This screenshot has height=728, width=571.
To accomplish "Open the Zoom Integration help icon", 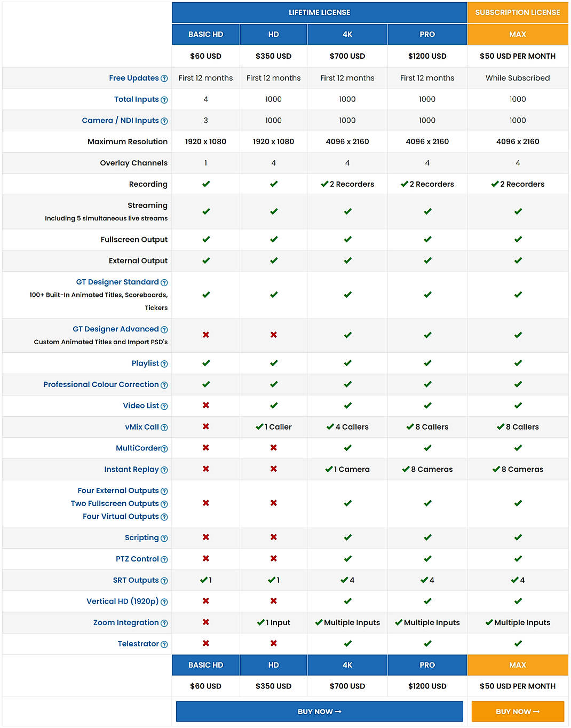I will tap(164, 623).
